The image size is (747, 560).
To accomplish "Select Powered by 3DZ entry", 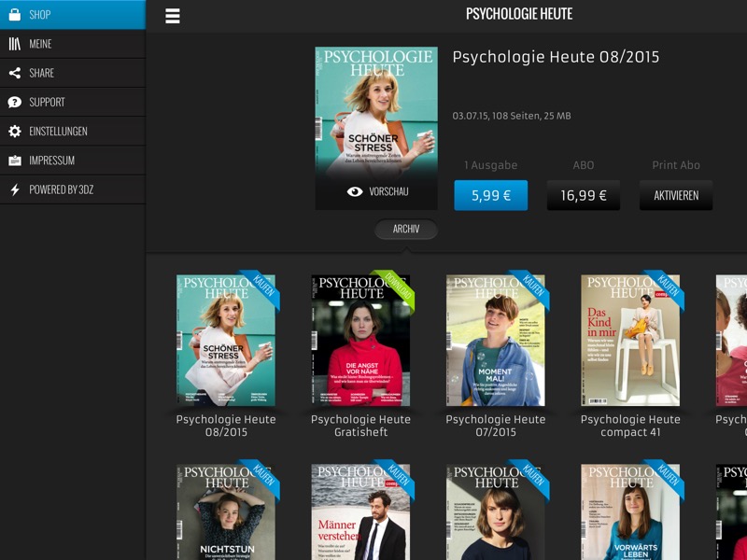I will tap(73, 189).
